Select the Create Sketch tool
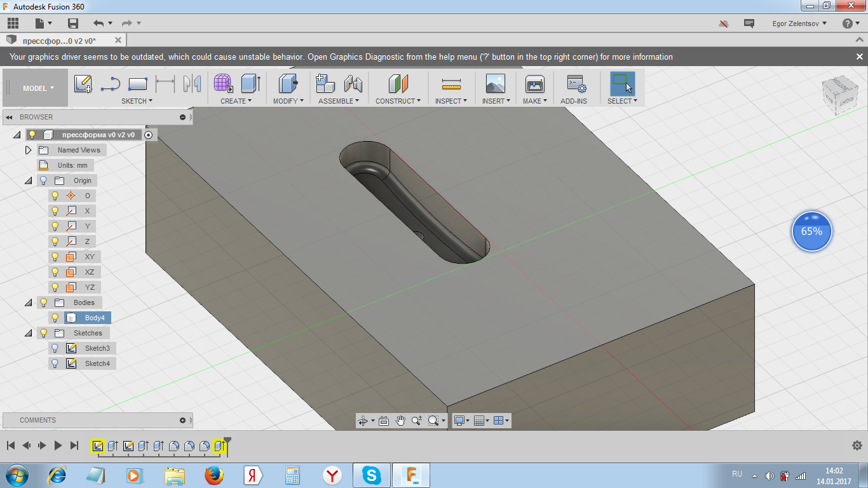 click(x=83, y=83)
